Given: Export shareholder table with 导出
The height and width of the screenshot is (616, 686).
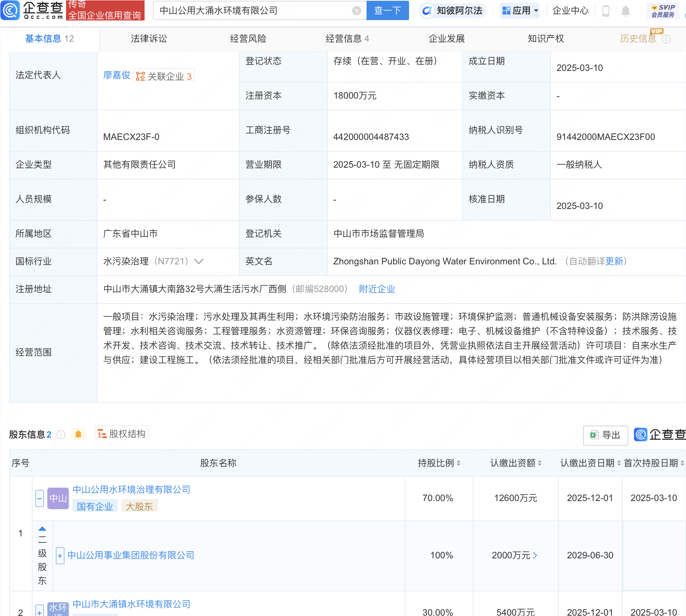Looking at the screenshot, I should 605,435.
